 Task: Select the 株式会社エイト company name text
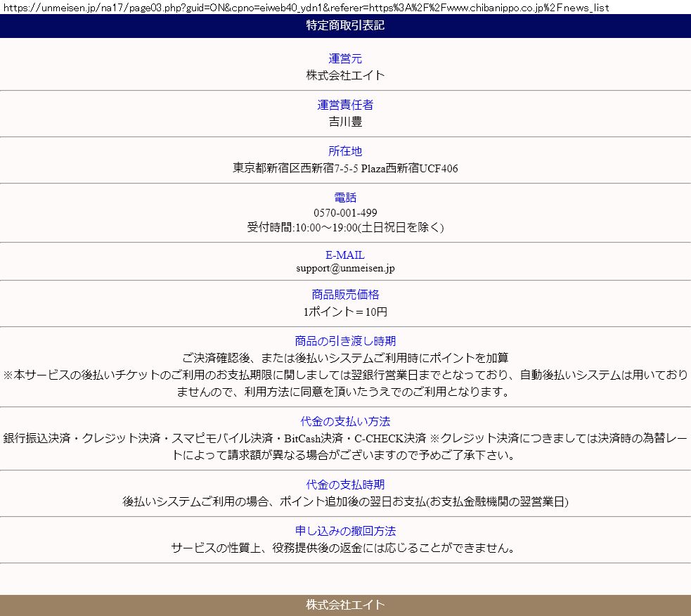(345, 75)
